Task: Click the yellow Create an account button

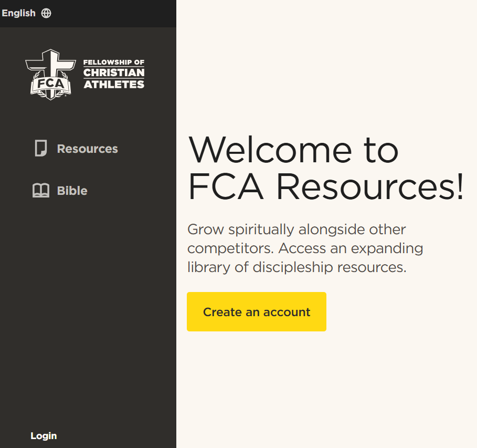Action: click(x=257, y=312)
